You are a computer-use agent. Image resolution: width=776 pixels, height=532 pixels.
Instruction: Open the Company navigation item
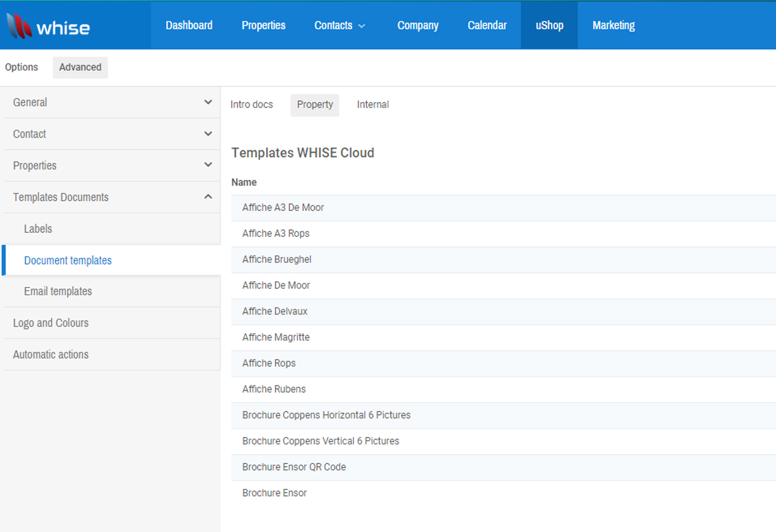click(x=418, y=25)
